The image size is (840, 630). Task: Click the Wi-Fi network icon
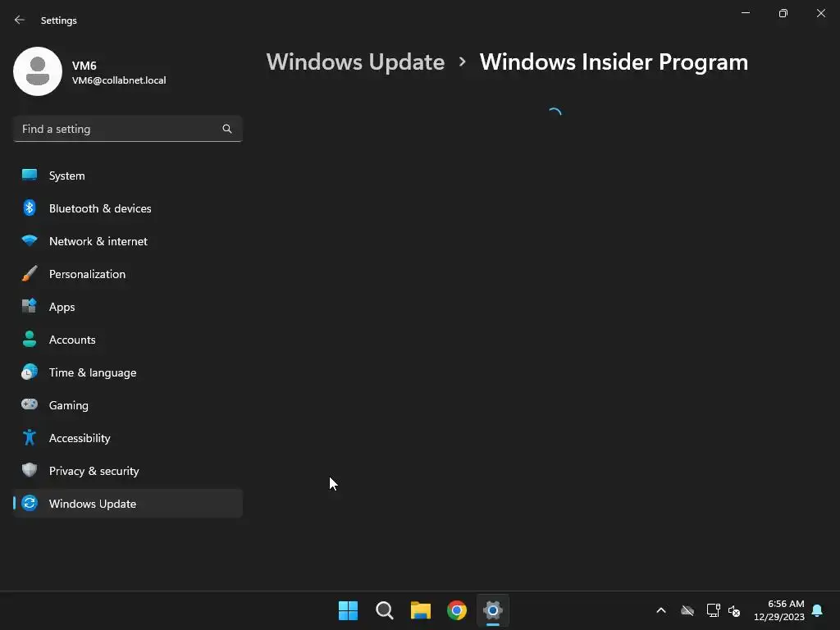(x=30, y=240)
